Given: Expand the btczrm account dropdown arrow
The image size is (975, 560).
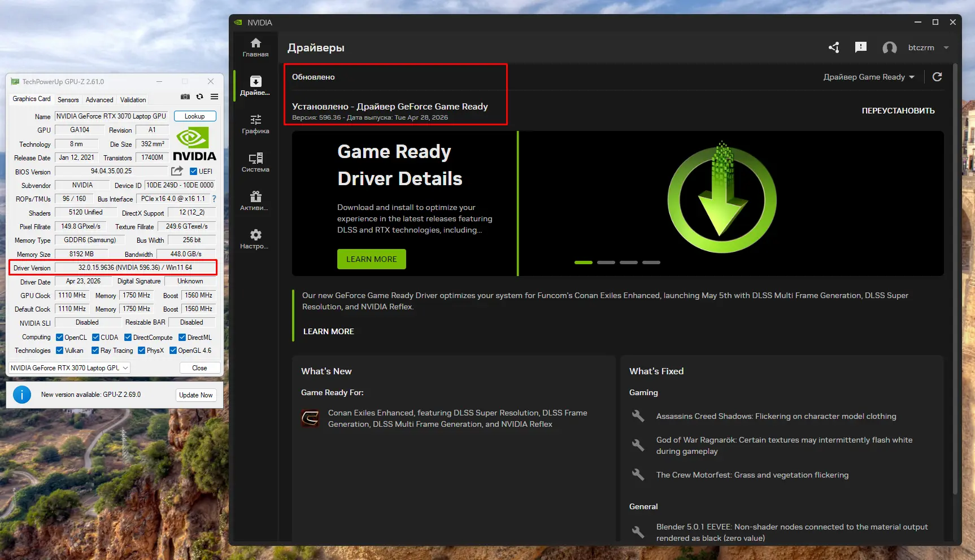Looking at the screenshot, I should coord(946,47).
